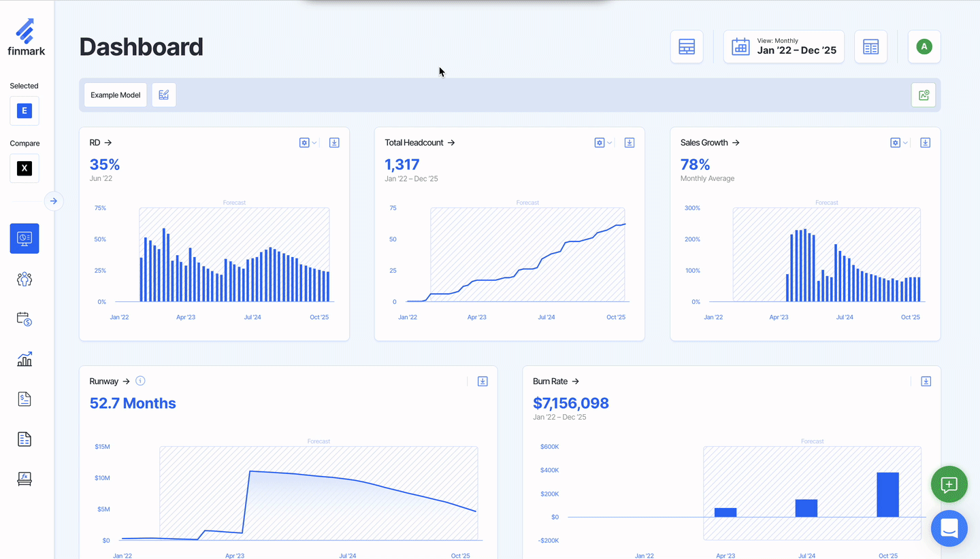Screen dimensions: 980x559
Task: Open the user avatar A menu
Action: click(924, 47)
